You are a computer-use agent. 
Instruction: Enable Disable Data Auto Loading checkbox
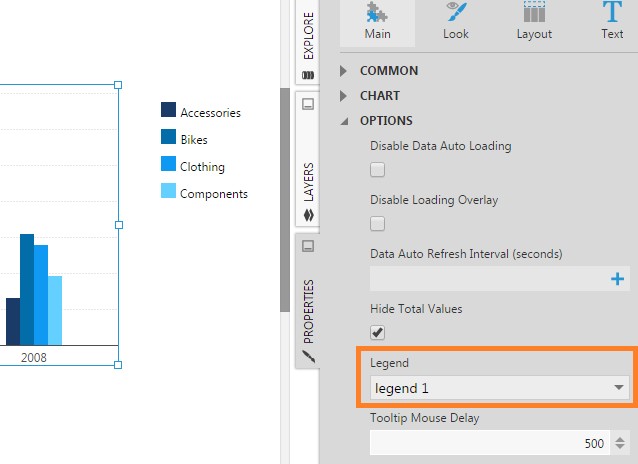(378, 169)
